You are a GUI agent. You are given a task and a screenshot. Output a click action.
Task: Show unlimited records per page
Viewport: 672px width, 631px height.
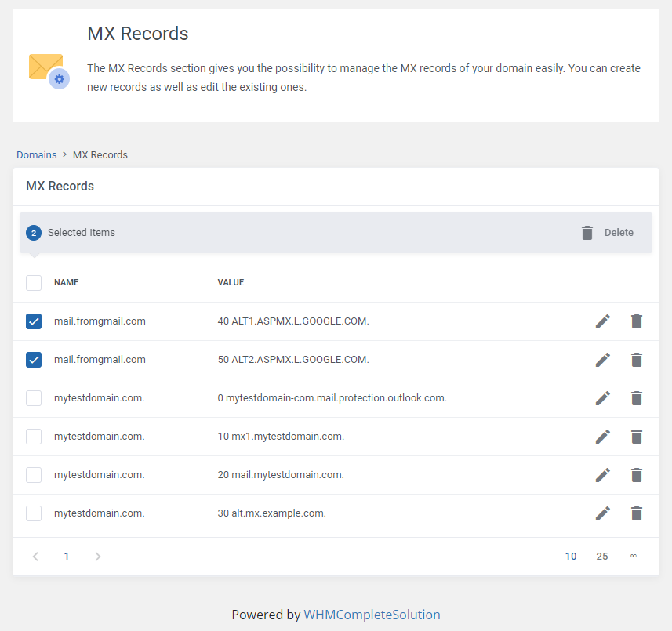[x=634, y=556]
